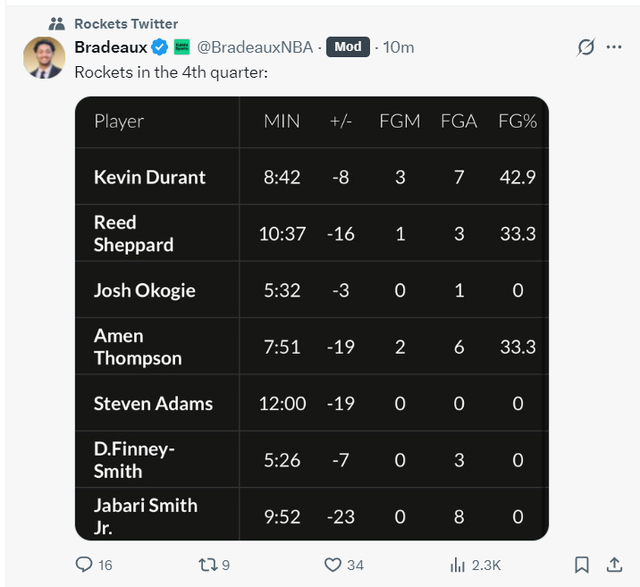
Task: Click the community people icon
Action: (x=57, y=23)
